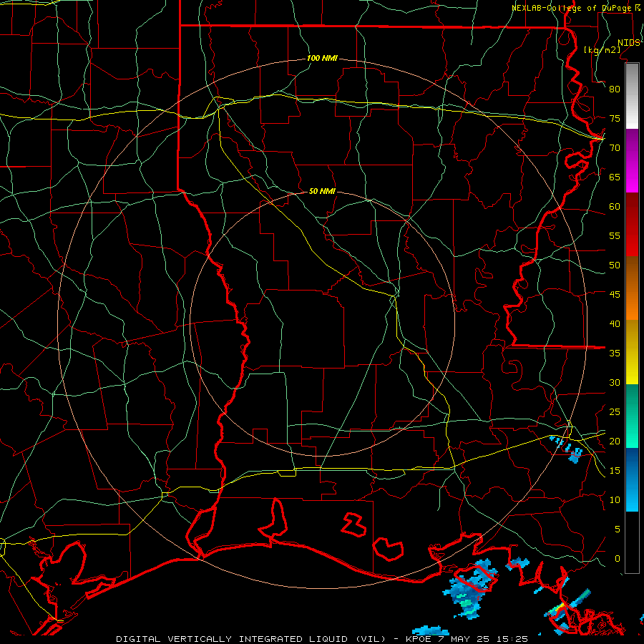Select the dark red segment of the color bar
The width and height of the screenshot is (644, 644).
[x=632, y=225]
